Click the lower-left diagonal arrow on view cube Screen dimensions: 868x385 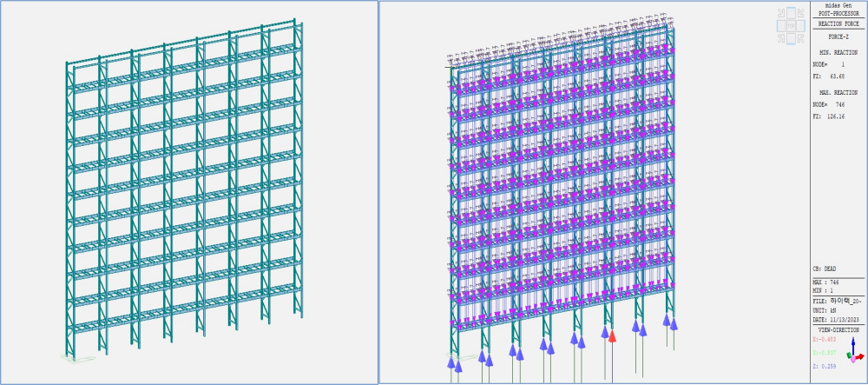tap(781, 37)
